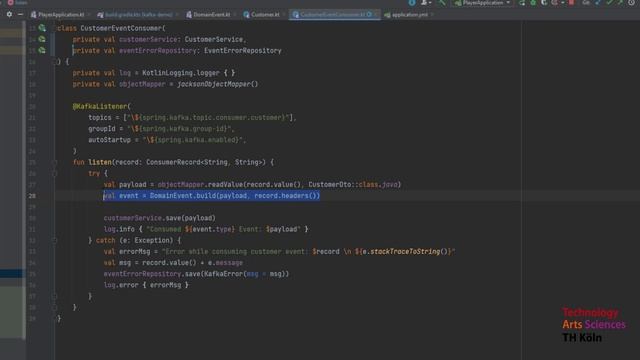Viewport: 640px width, 360px height.
Task: Click fold end marker at line 37
Action: 54,296
